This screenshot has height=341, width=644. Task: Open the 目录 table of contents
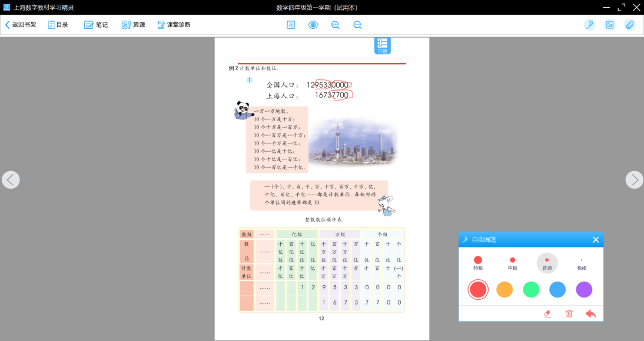tap(58, 25)
